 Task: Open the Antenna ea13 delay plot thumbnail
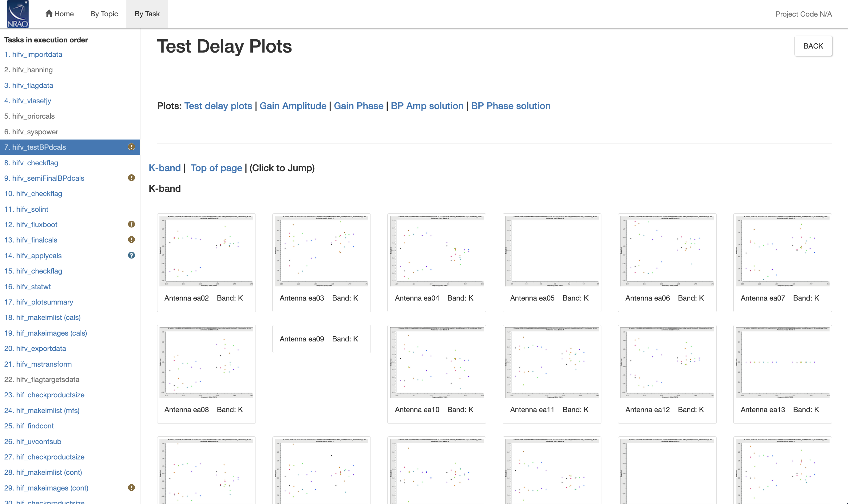(x=782, y=362)
